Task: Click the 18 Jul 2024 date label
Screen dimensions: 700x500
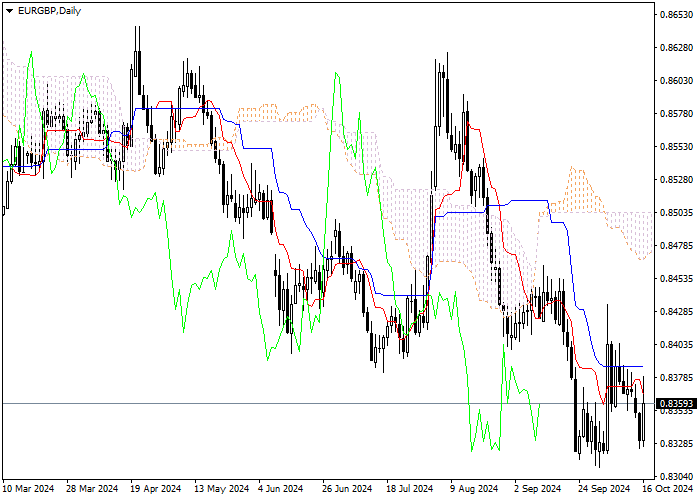Action: click(410, 489)
